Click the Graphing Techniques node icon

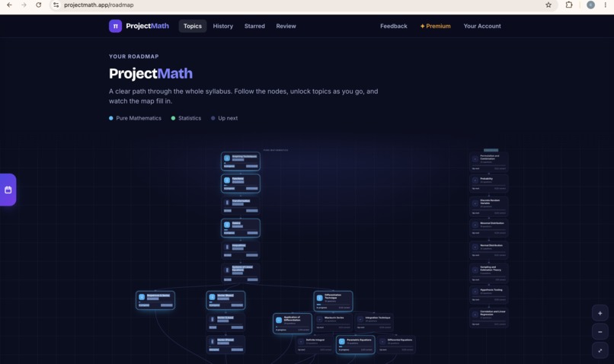click(x=227, y=158)
